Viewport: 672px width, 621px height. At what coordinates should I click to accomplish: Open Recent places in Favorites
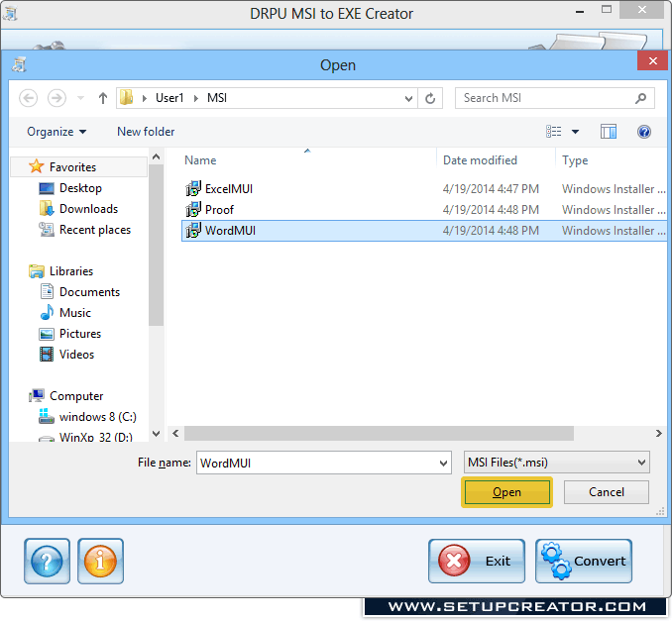click(95, 230)
